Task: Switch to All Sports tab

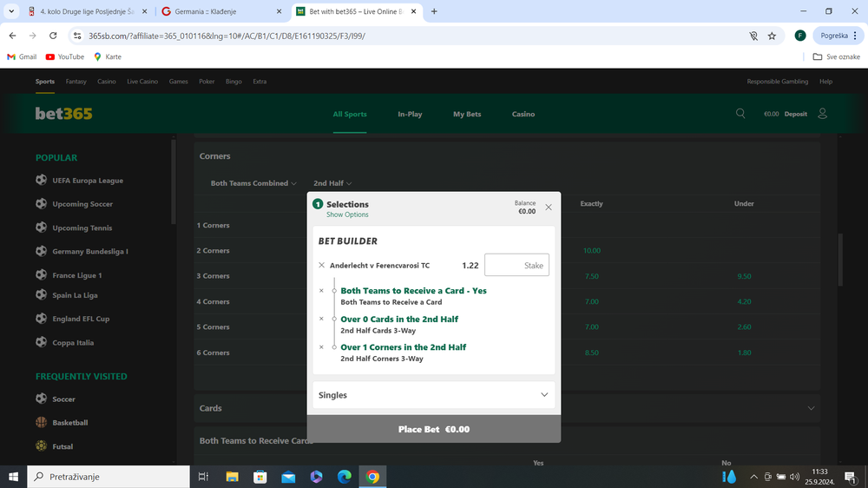Action: pos(350,114)
